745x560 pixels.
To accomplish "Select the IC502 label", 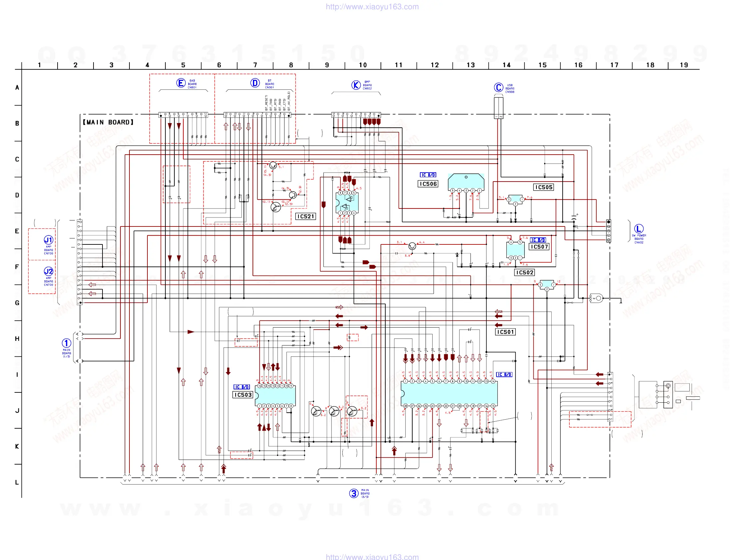I will coord(524,273).
